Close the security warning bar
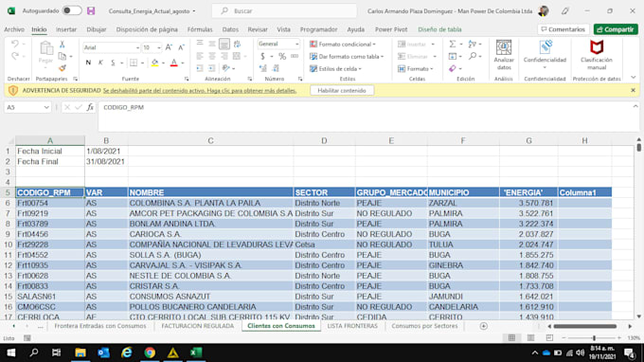This screenshot has width=644, height=362. pos(633,90)
